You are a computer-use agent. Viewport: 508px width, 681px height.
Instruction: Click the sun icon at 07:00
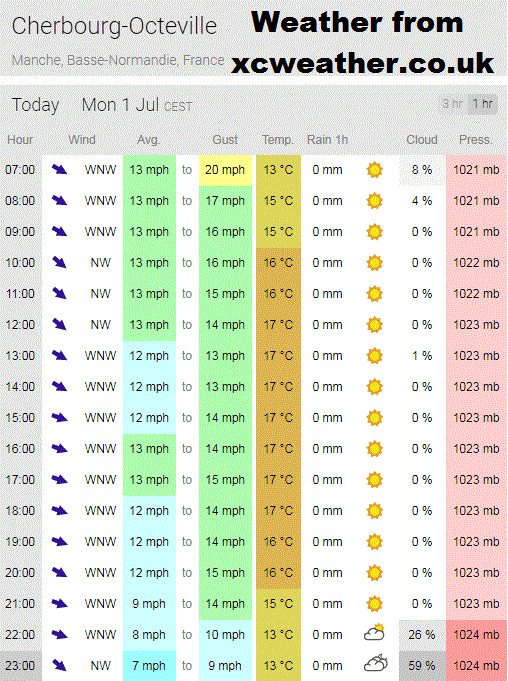coord(374,170)
